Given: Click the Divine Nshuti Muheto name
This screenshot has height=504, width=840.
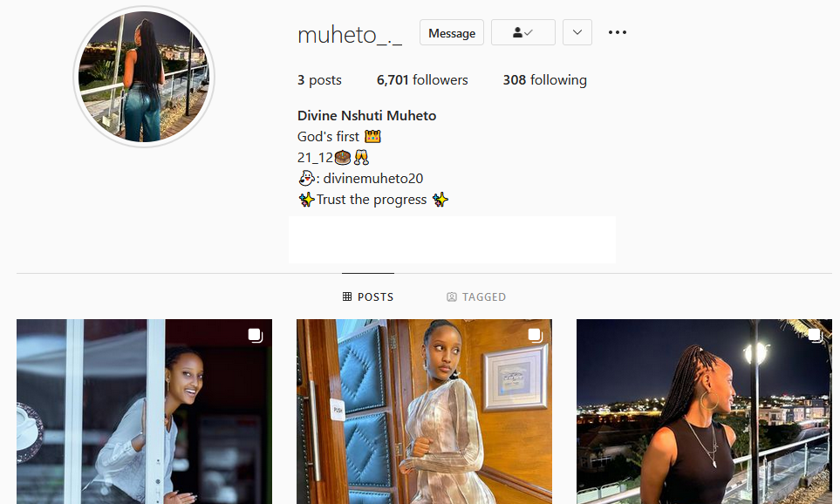Looking at the screenshot, I should pos(367,116).
